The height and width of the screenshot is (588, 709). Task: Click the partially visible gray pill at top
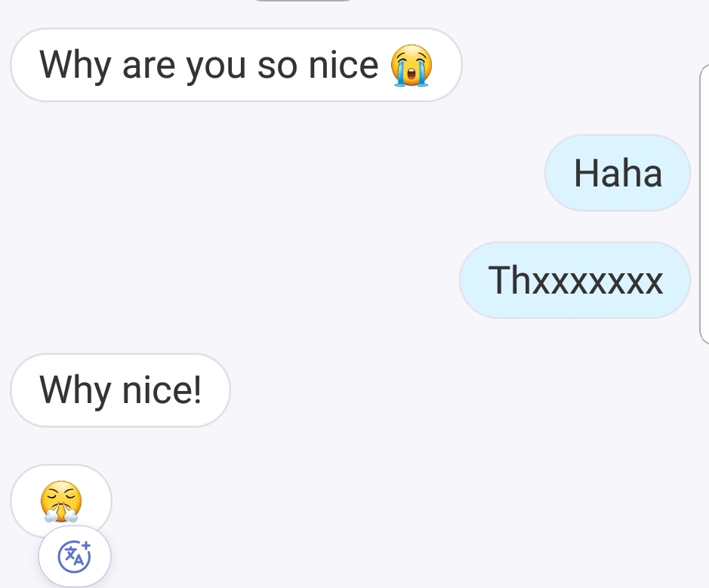pos(302,2)
